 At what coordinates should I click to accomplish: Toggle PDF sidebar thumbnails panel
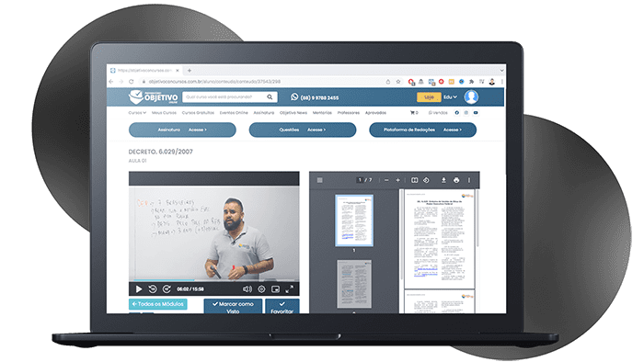(x=320, y=180)
